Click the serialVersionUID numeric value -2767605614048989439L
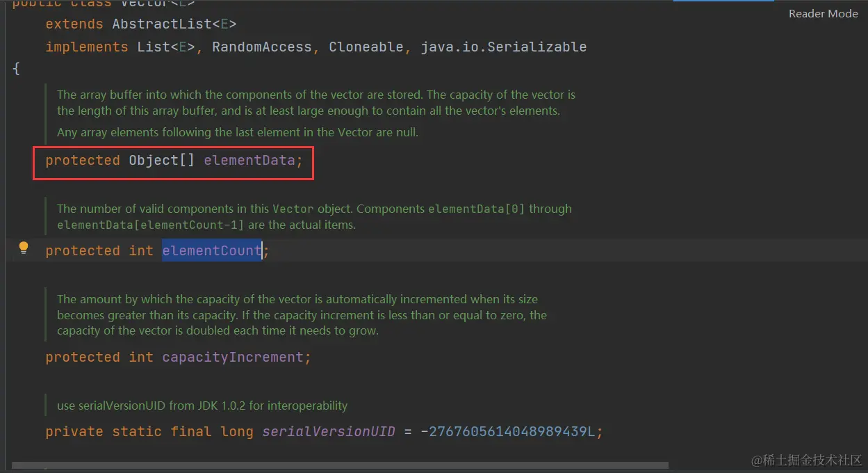The height and width of the screenshot is (473, 868). (508, 432)
